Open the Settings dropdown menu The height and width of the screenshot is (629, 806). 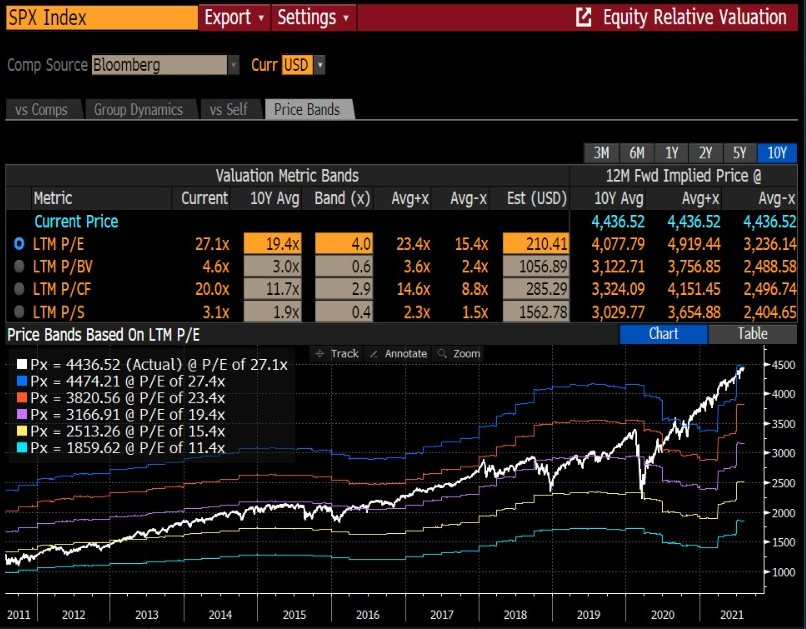click(x=314, y=18)
